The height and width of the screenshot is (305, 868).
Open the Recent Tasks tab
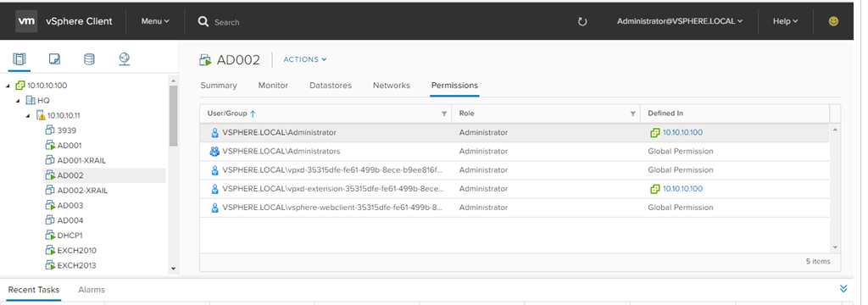34,290
